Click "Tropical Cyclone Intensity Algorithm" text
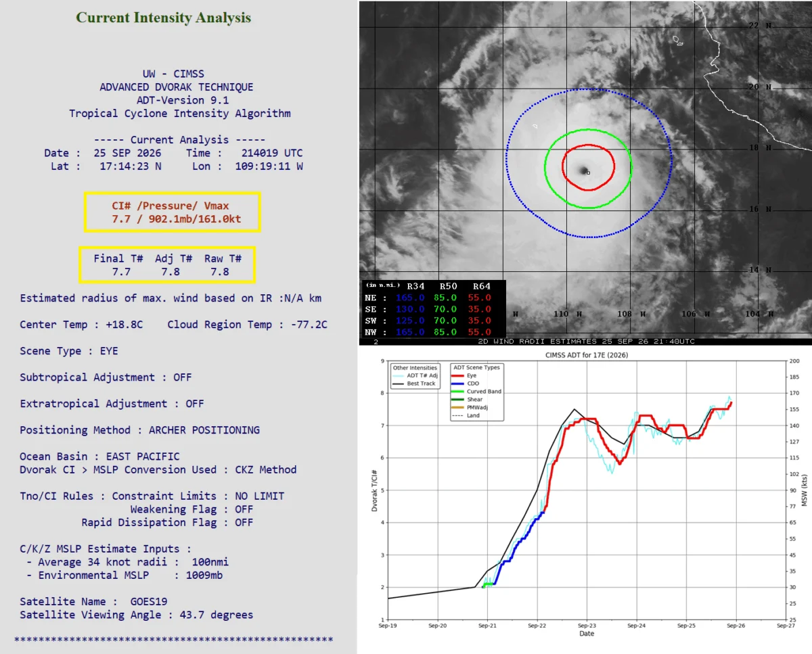Viewport: 812px width, 654px height. [180, 114]
